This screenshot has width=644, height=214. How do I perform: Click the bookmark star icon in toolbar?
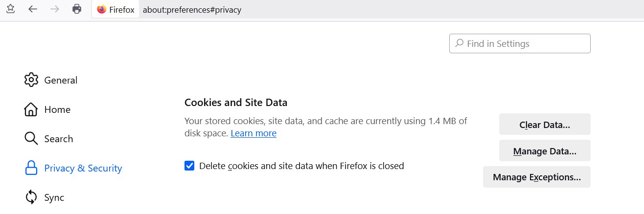coord(10,9)
